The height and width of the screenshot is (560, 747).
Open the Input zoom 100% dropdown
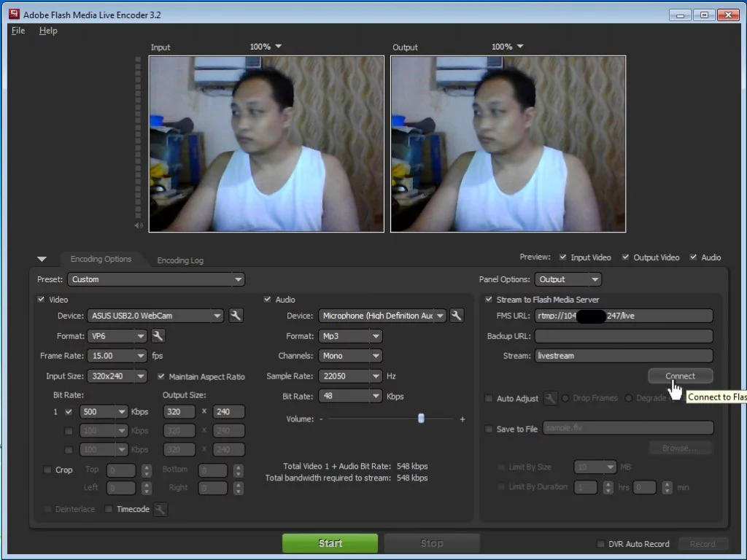266,47
